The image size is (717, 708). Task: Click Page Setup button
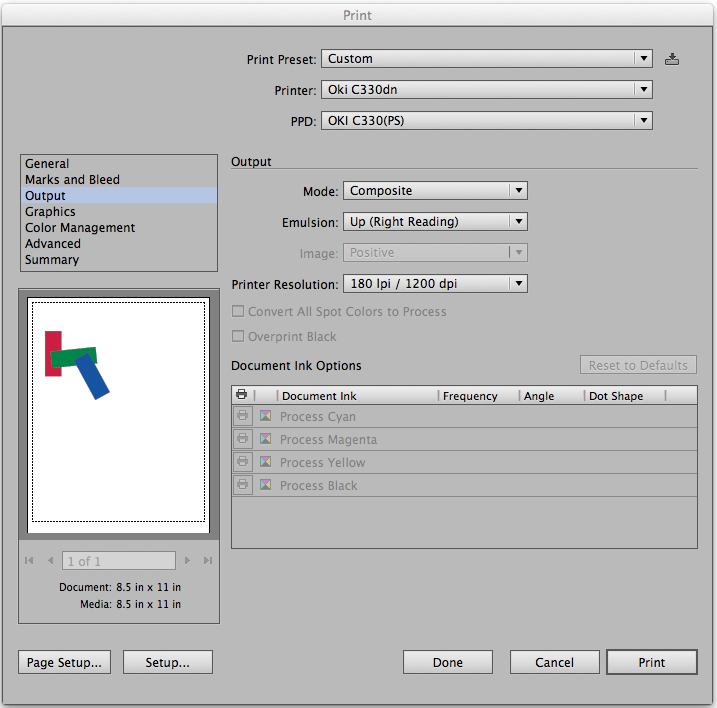click(x=64, y=662)
